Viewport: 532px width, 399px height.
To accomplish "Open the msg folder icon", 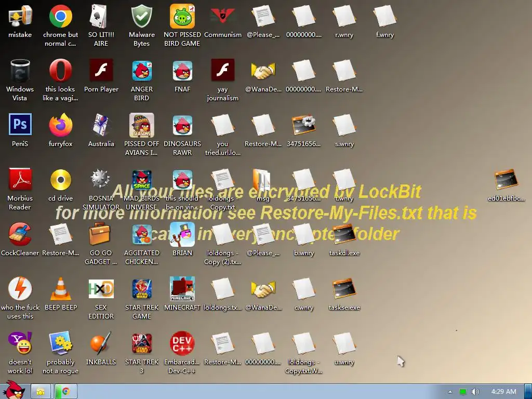I will pyautogui.click(x=262, y=180).
